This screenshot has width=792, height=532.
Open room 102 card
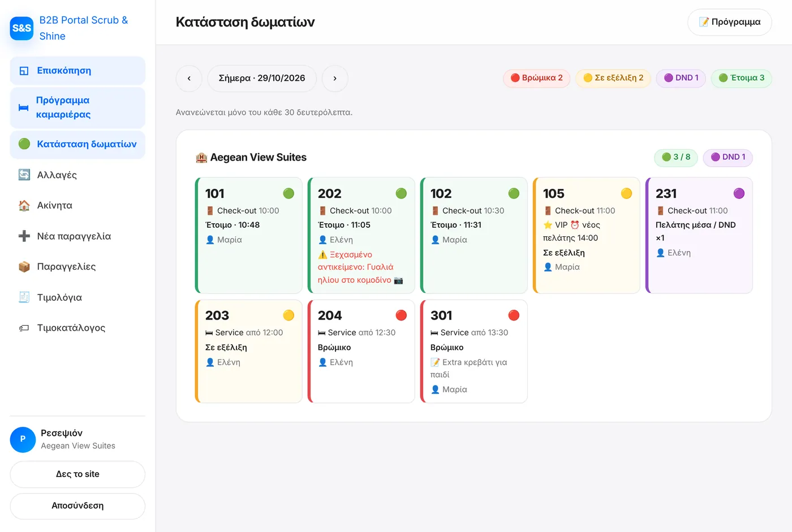click(474, 236)
